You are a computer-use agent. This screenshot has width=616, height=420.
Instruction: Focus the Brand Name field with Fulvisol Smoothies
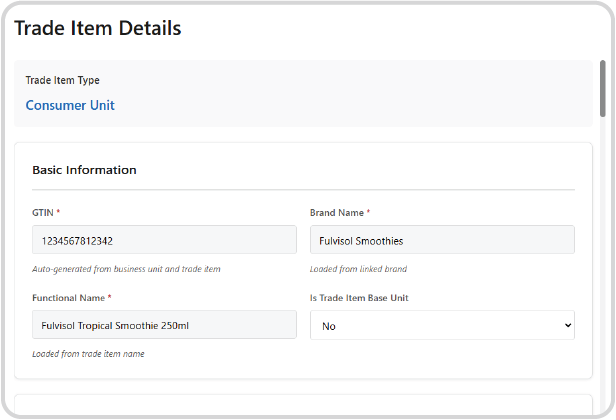point(442,240)
